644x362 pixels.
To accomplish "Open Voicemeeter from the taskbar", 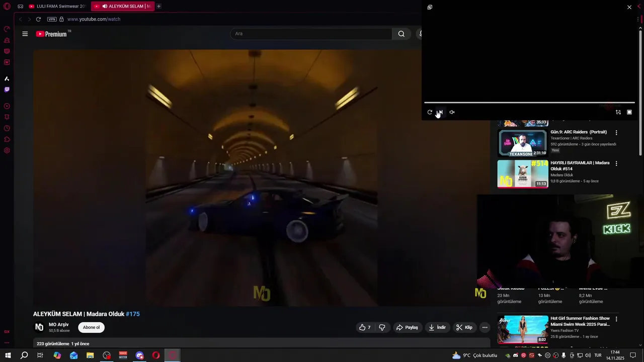I will (x=123, y=355).
